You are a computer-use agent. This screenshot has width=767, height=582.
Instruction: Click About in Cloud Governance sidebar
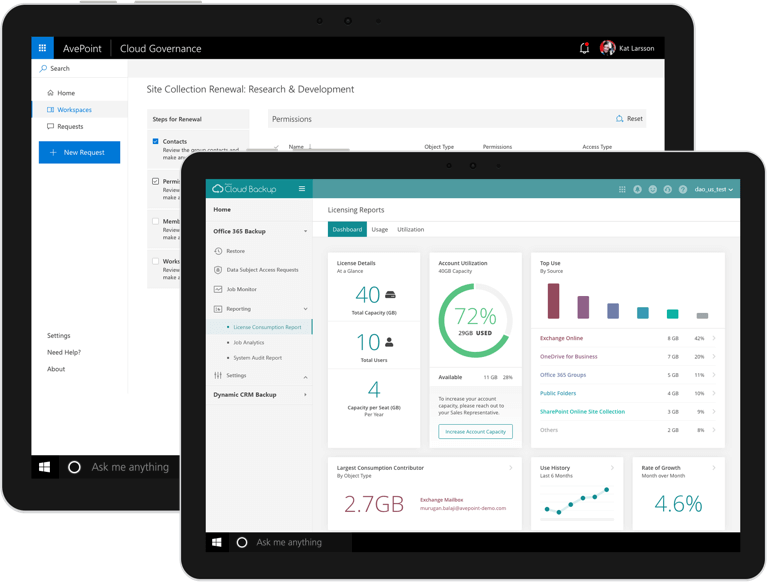tap(56, 369)
